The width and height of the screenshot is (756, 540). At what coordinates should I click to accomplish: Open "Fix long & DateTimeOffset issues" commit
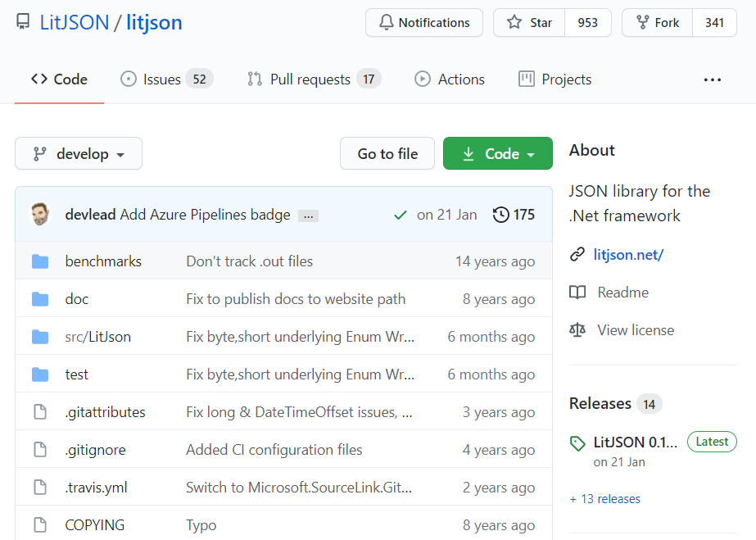[299, 411]
